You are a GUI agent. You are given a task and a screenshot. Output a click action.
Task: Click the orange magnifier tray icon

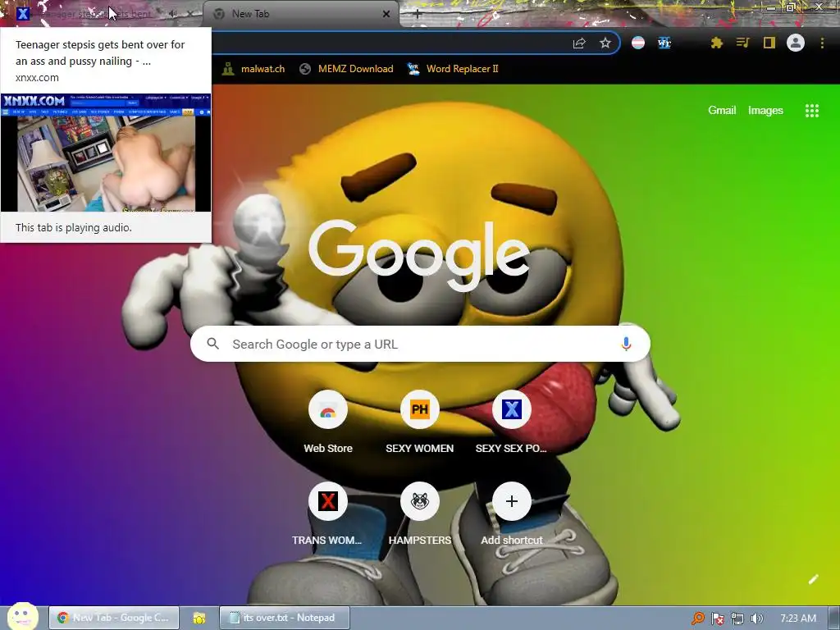coord(697,619)
